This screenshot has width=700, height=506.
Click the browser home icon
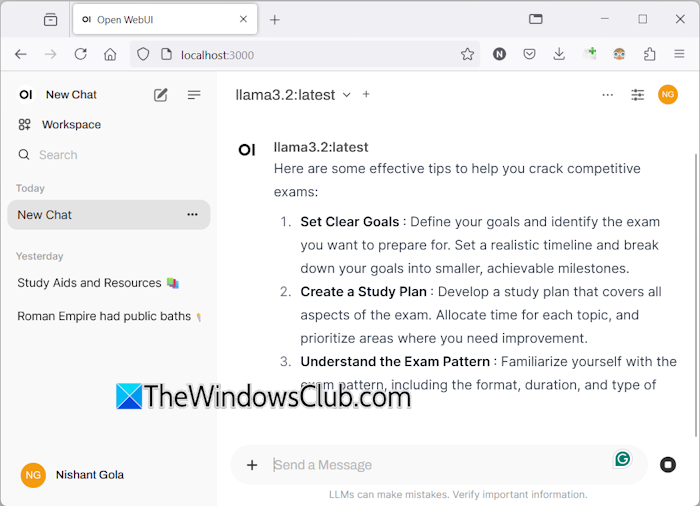pos(110,54)
